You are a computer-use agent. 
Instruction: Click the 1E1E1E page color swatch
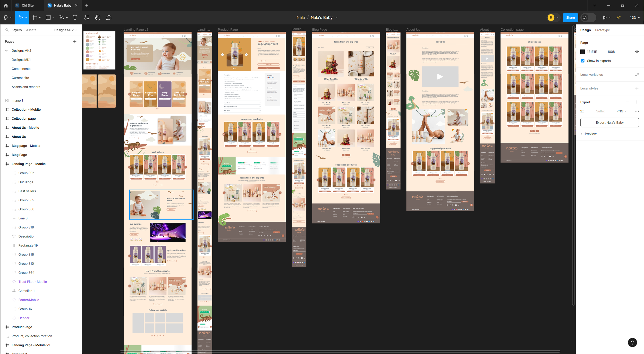(x=582, y=52)
